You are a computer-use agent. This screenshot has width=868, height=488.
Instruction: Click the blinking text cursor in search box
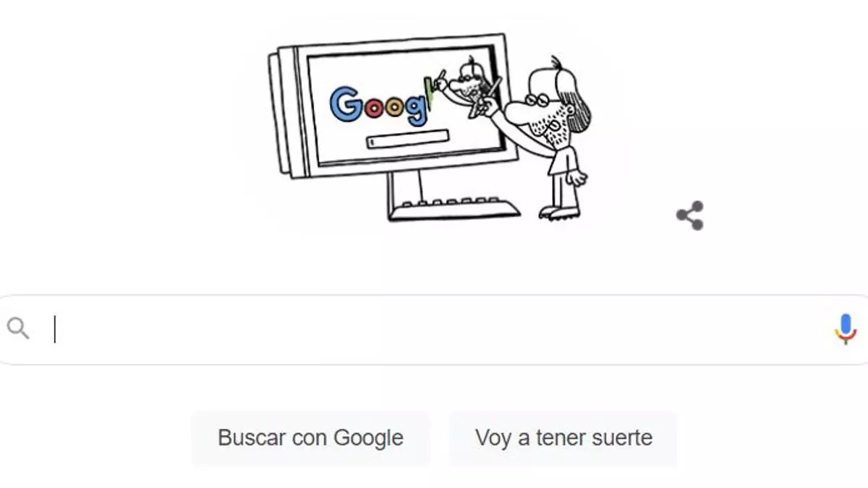55,329
